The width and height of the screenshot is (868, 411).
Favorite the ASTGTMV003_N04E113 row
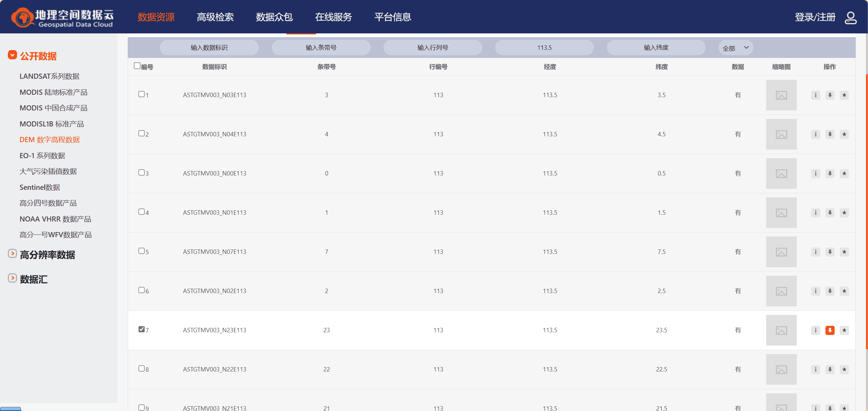(844, 134)
